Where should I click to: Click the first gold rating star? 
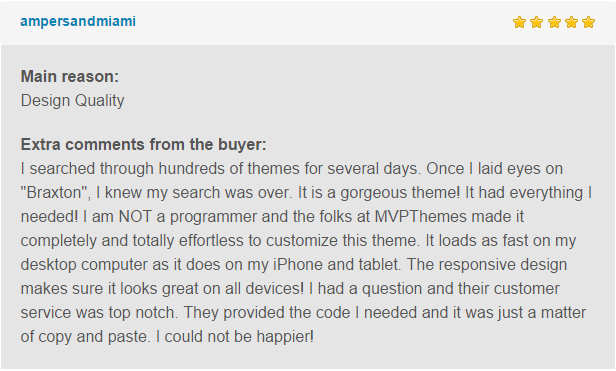[x=519, y=22]
